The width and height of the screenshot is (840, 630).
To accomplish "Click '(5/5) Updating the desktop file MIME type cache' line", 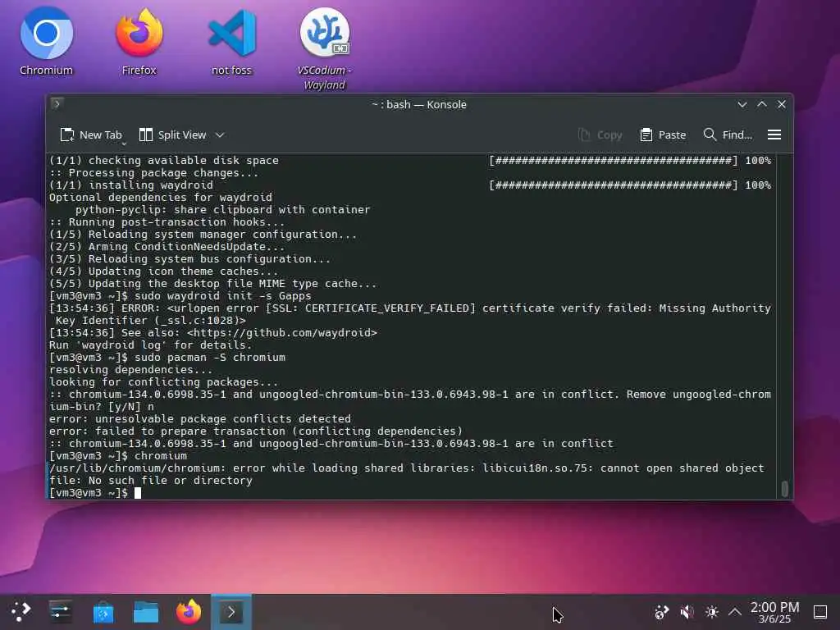I will 212,283.
